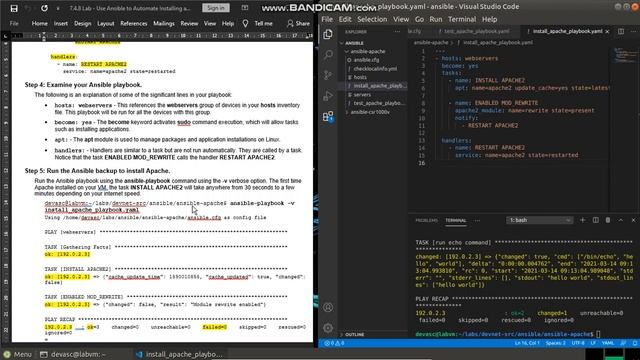Open the Source Control view
The width and height of the screenshot is (640, 360).
pos(328,75)
